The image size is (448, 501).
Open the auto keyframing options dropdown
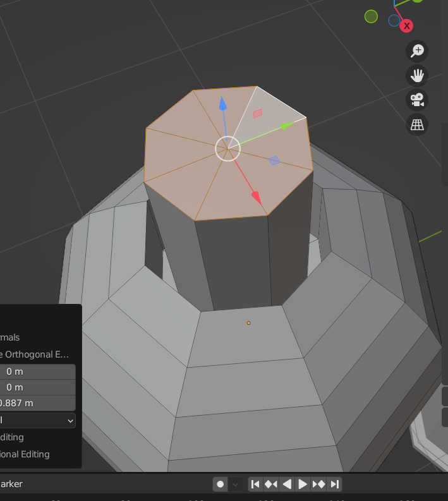coord(235,484)
